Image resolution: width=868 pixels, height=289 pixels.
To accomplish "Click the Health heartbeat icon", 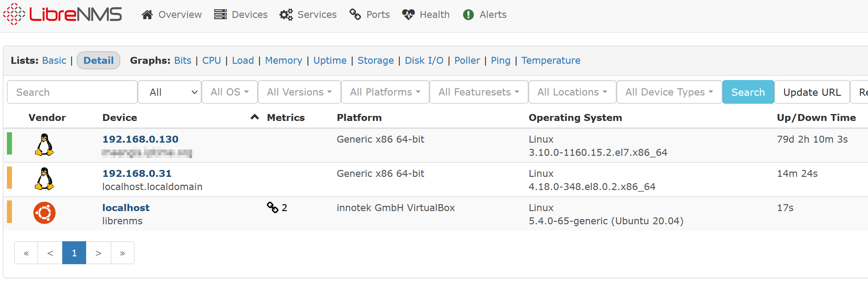I will (x=408, y=14).
